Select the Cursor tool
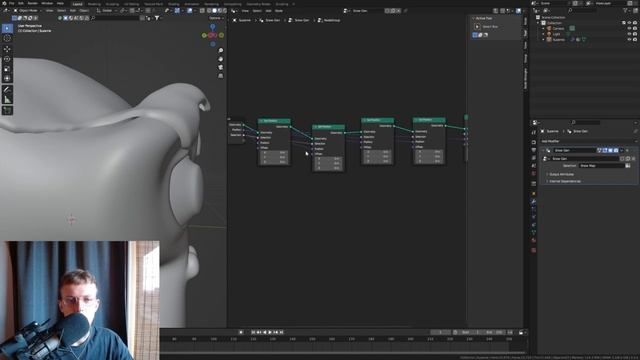Screen dimensions: 640x360 click(7, 38)
